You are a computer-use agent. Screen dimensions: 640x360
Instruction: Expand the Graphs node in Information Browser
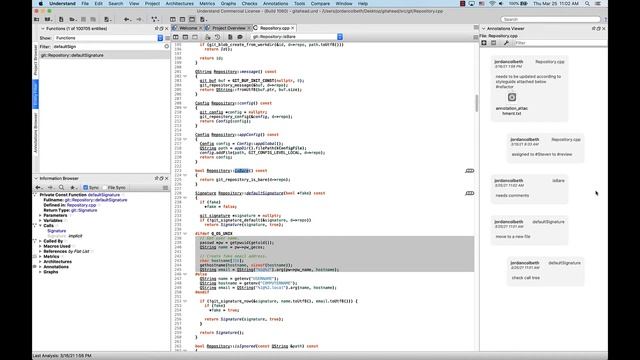[40, 272]
